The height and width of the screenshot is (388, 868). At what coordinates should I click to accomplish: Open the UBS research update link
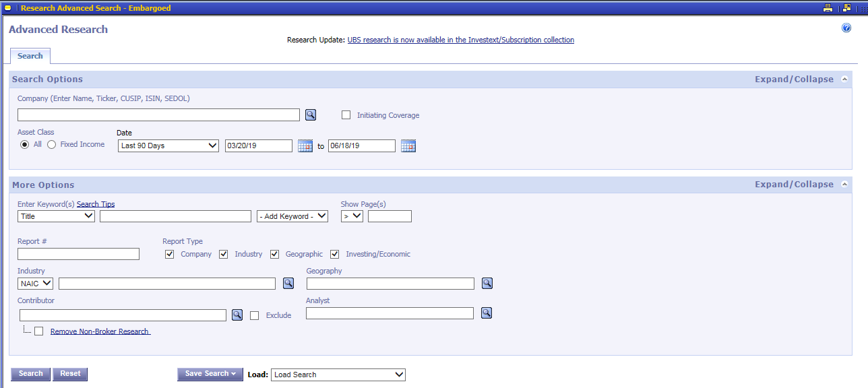(460, 40)
